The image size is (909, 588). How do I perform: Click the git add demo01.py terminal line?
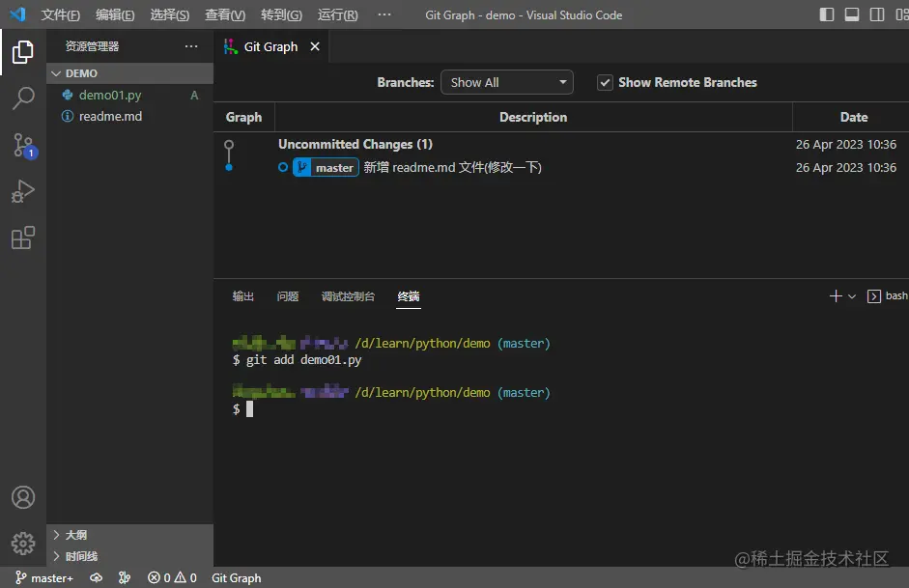point(297,360)
